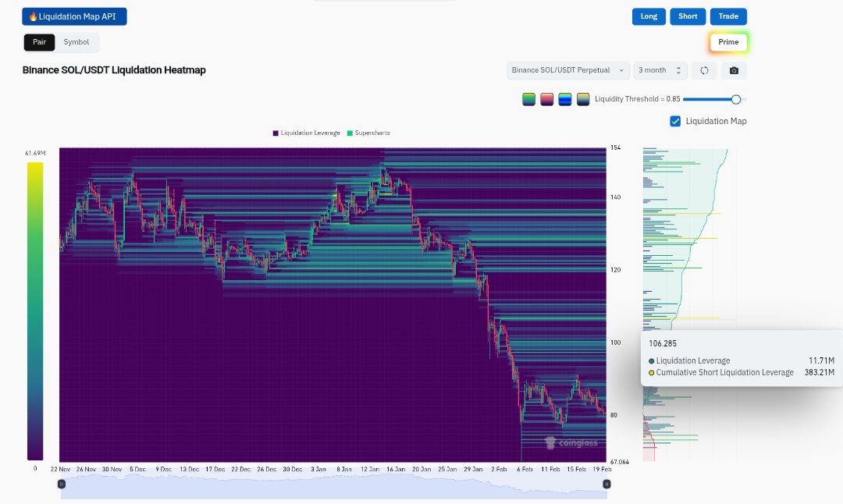Click the Prime button
The image size is (843, 504).
tap(728, 42)
